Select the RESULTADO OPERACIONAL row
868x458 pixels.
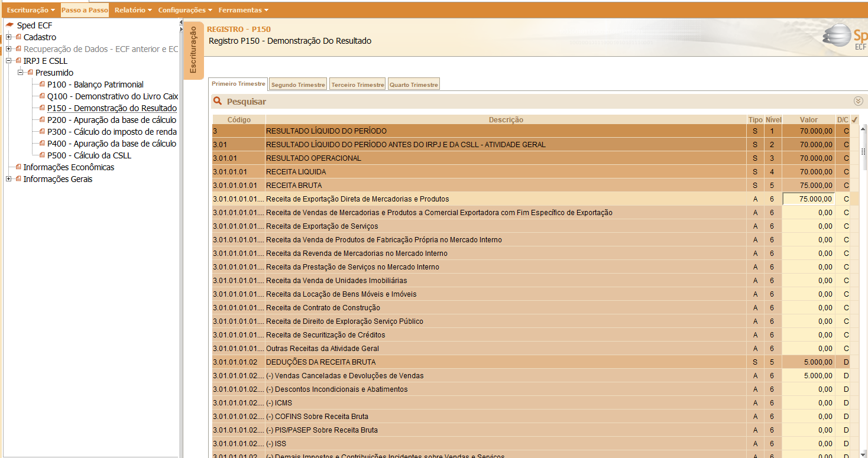click(x=535, y=158)
